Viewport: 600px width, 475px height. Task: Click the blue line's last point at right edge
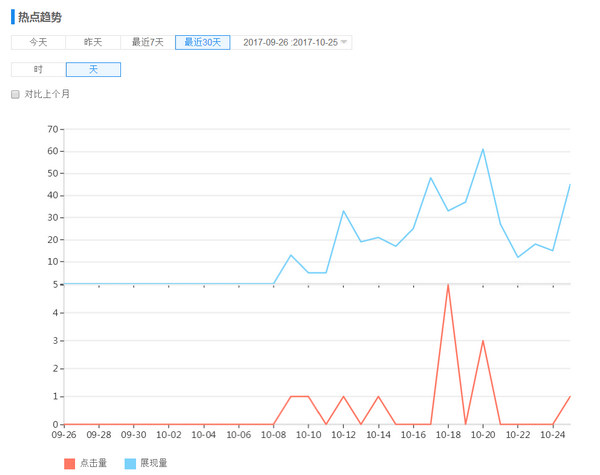570,184
